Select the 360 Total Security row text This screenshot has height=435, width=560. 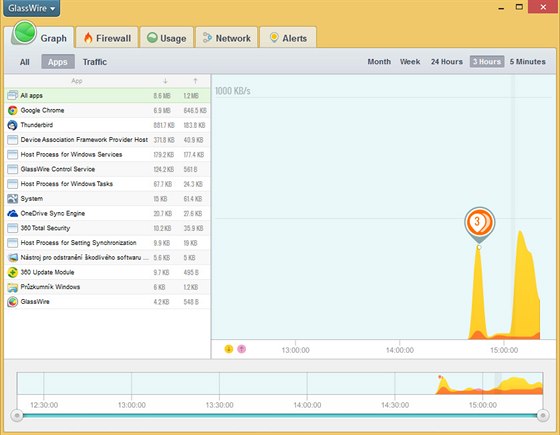(45, 228)
